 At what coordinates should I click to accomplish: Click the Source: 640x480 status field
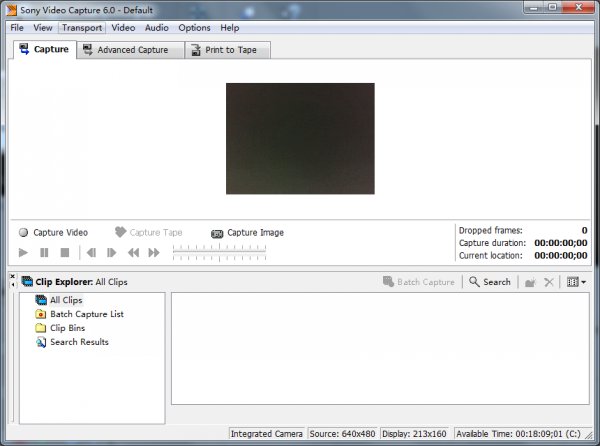tap(342, 434)
